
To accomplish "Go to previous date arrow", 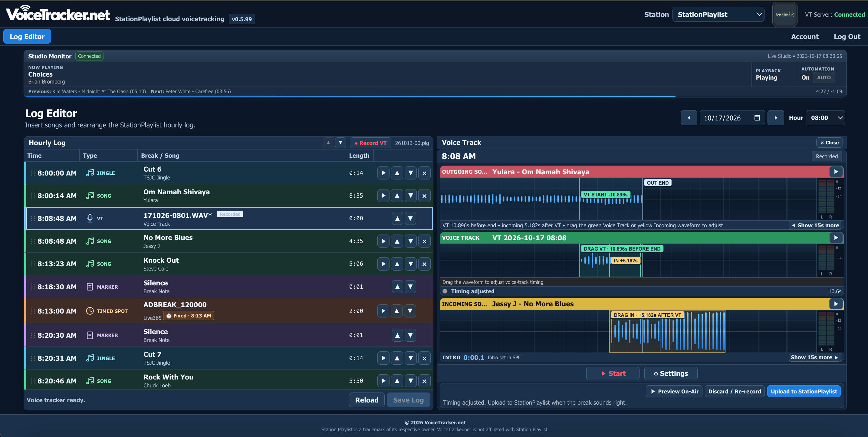I will (x=689, y=118).
